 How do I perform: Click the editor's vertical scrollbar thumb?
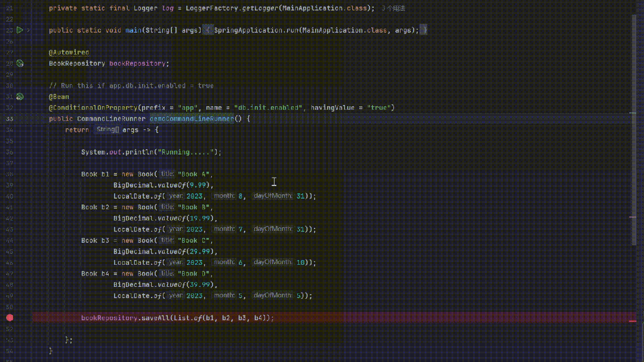pyautogui.click(x=634, y=129)
